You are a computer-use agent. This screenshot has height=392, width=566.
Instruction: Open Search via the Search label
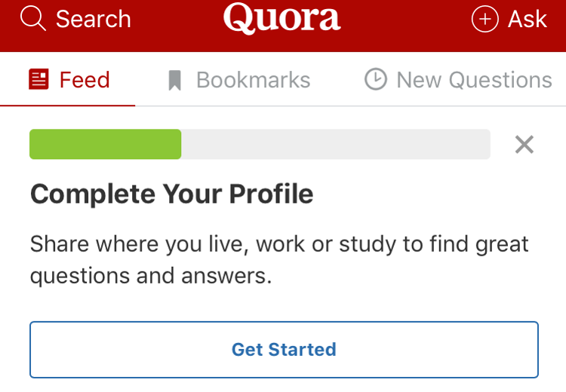93,19
